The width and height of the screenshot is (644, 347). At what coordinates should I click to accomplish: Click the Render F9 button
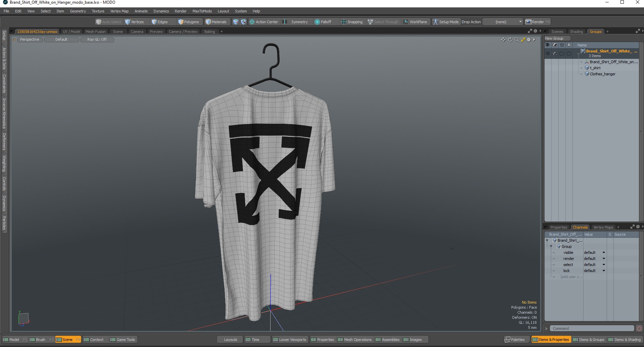(538, 22)
